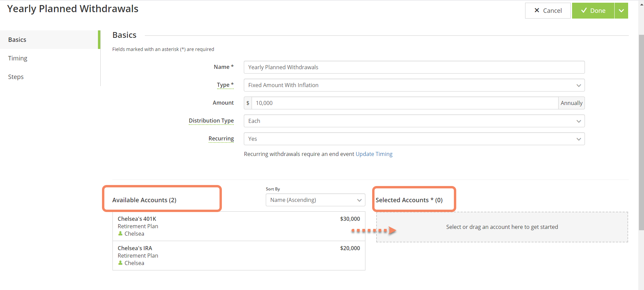644x290 pixels.
Task: Click the Annually frequency addon
Action: point(571,103)
